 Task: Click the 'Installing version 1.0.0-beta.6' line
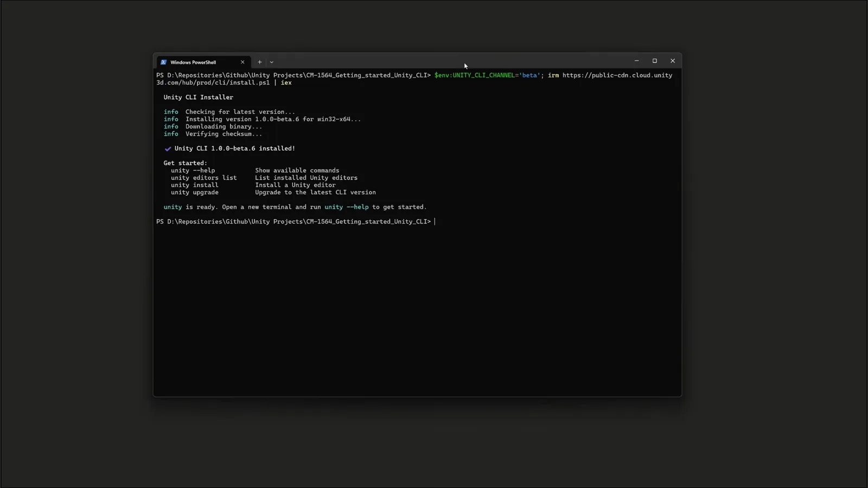pyautogui.click(x=262, y=119)
